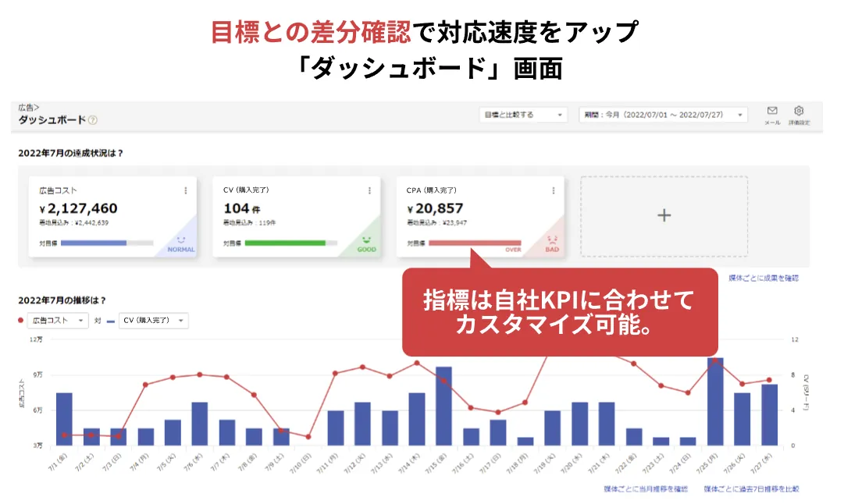Click 2022年7月の達成状況は？ heading

[70, 153]
